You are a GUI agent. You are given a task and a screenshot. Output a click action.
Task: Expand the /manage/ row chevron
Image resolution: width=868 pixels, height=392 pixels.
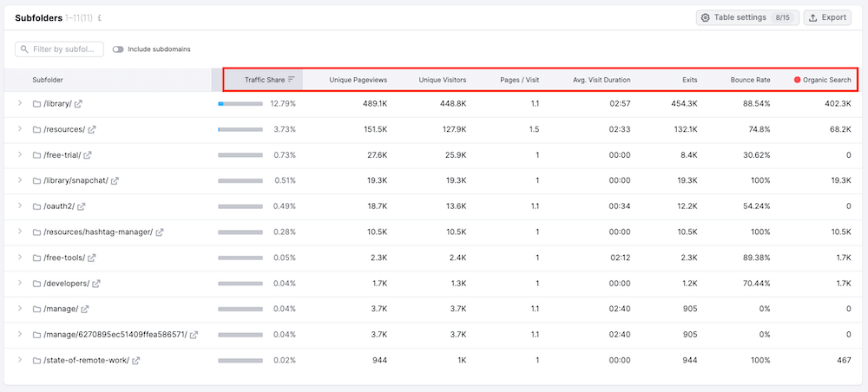[19, 309]
